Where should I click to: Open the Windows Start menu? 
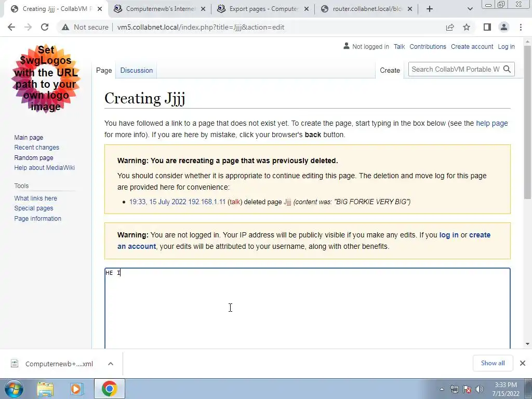pos(14,389)
